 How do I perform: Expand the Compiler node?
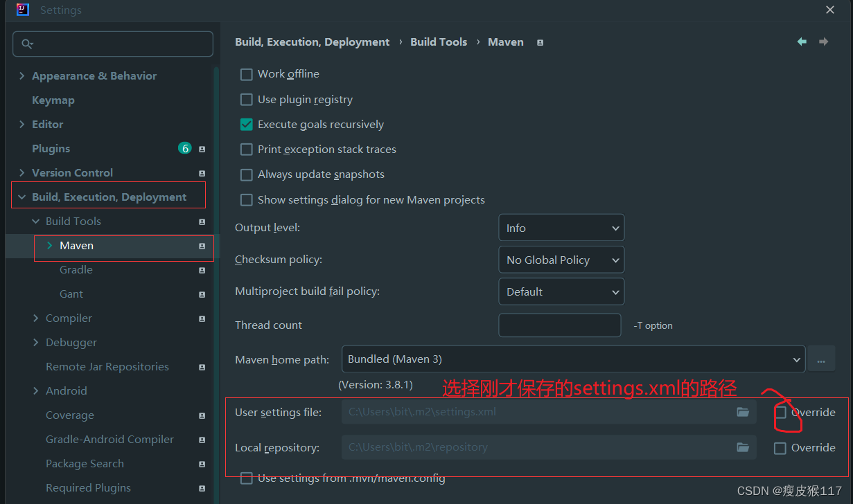click(36, 318)
